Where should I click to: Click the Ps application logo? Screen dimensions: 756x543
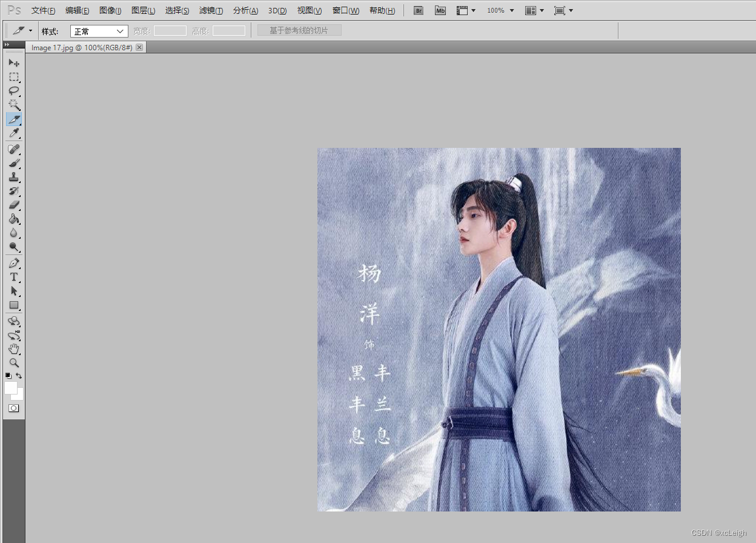click(15, 10)
